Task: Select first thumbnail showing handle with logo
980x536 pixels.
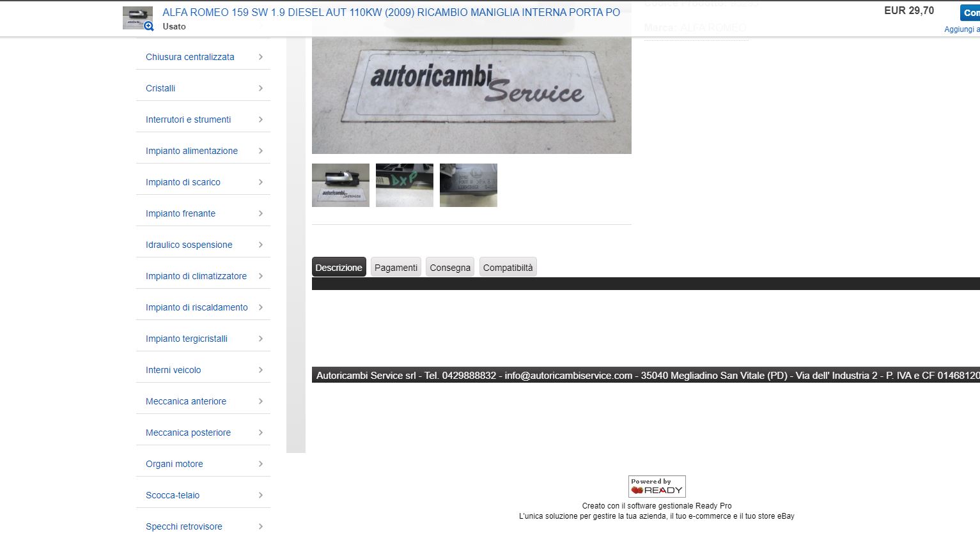Action: coord(341,185)
